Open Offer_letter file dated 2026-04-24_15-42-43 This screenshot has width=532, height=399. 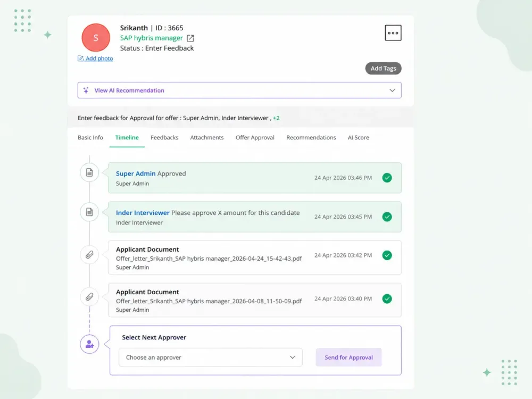pyautogui.click(x=209, y=259)
